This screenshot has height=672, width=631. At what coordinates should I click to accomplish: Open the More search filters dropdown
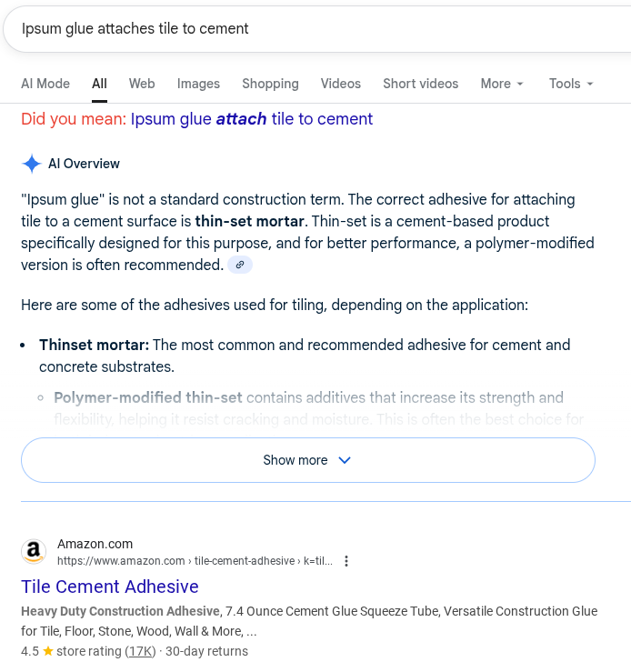point(502,84)
